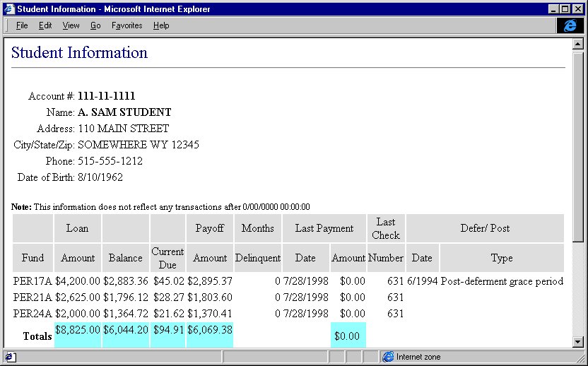Click current due $28.27
This screenshot has width=588, height=366.
pyautogui.click(x=169, y=297)
